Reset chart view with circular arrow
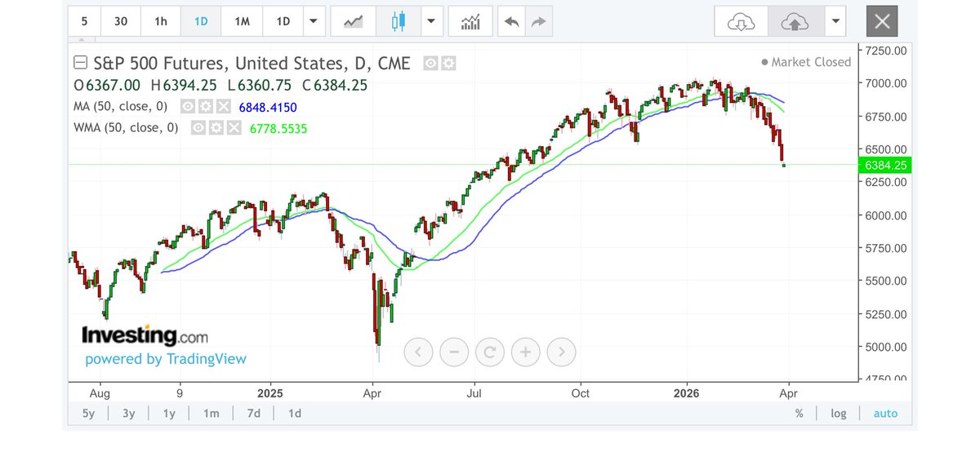Screen dimensions: 980x452 coord(490,352)
